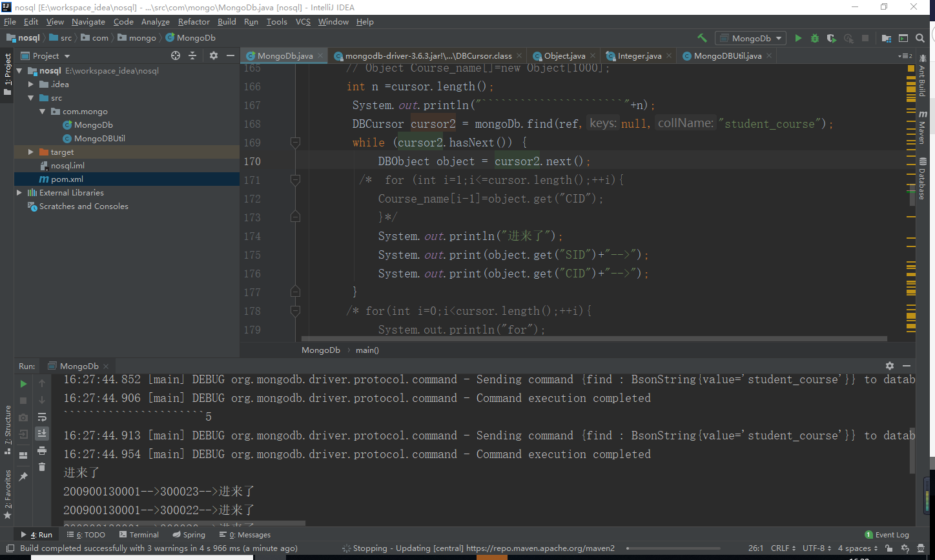Run MongoDb with the green toolbar play icon

(x=798, y=38)
